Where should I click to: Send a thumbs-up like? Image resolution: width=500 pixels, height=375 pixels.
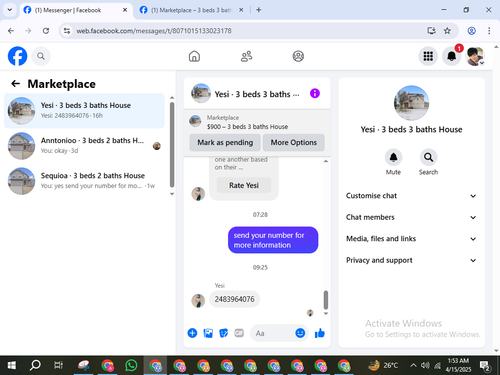(x=320, y=333)
